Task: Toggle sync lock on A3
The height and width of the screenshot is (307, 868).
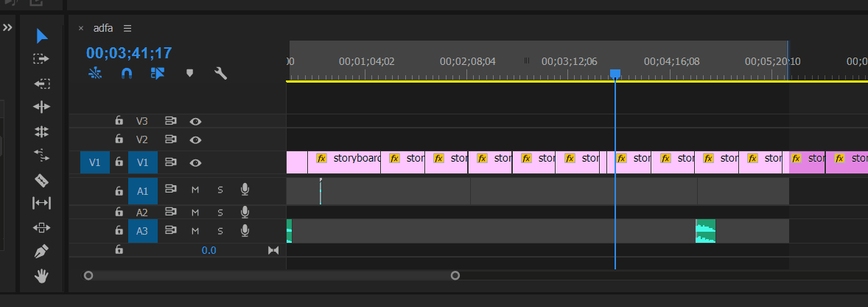Action: click(170, 230)
